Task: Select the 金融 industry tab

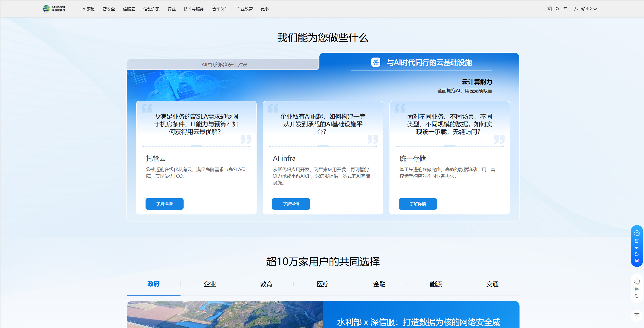Action: (379, 284)
